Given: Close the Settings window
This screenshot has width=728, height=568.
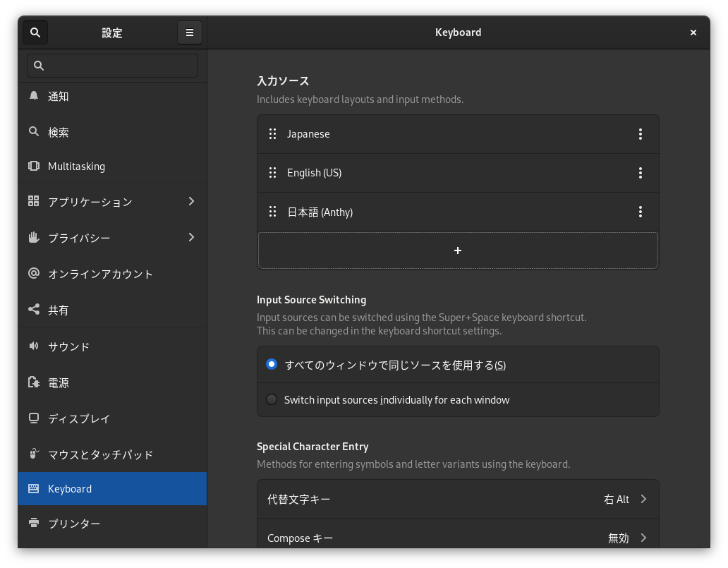Looking at the screenshot, I should click(693, 32).
